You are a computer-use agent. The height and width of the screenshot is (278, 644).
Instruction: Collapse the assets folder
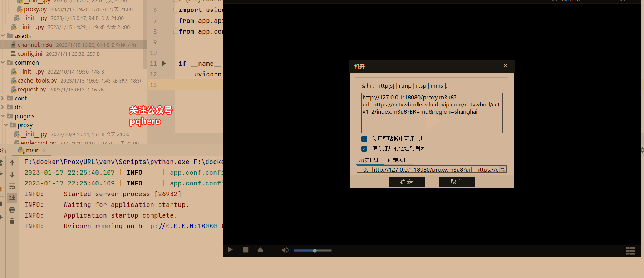click(x=3, y=36)
